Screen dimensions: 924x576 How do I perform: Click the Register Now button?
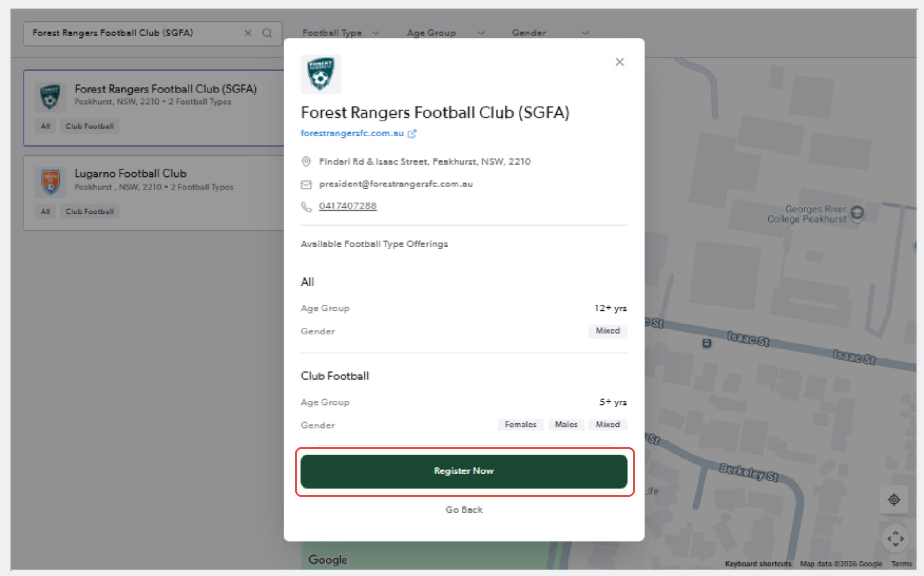(464, 471)
